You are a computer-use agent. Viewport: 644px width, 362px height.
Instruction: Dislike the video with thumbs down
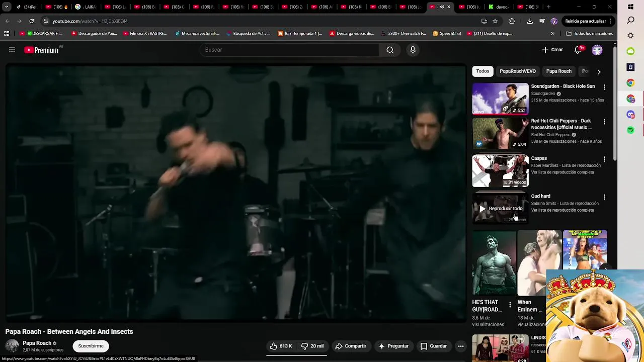point(312,346)
